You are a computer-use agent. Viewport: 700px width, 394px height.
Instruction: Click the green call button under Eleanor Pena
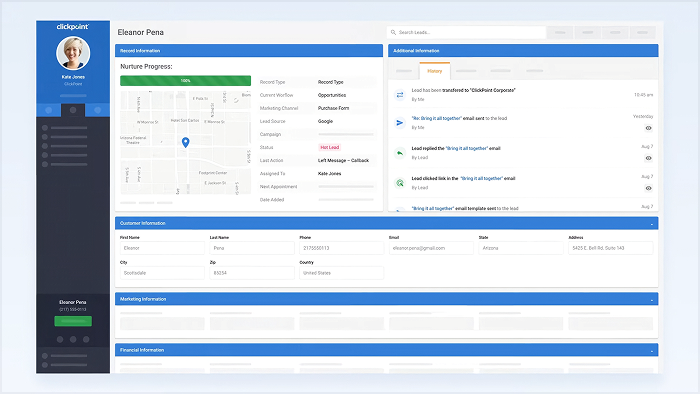pyautogui.click(x=73, y=321)
